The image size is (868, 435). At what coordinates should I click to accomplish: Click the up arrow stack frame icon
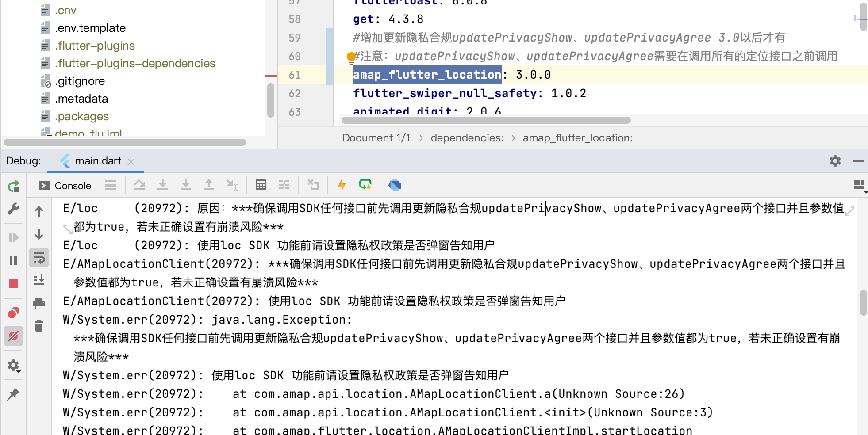39,211
